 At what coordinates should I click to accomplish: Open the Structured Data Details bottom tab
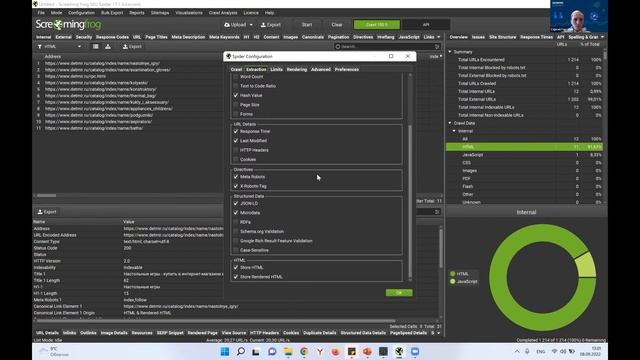pyautogui.click(x=363, y=333)
